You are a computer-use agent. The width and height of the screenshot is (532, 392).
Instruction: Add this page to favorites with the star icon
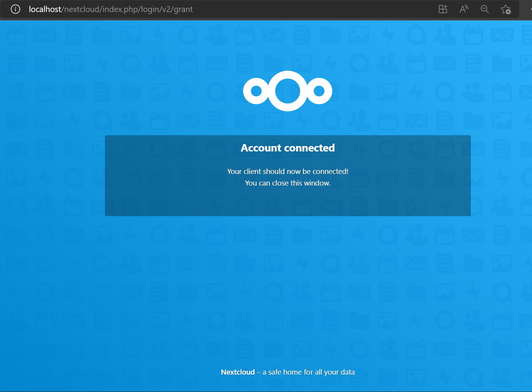(x=506, y=9)
